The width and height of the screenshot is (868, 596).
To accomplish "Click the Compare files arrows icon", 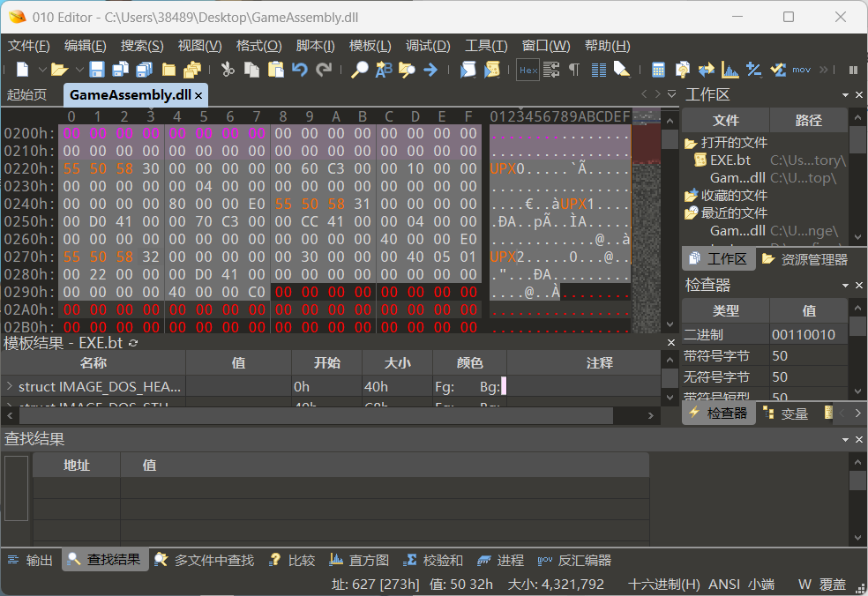I will (x=706, y=69).
